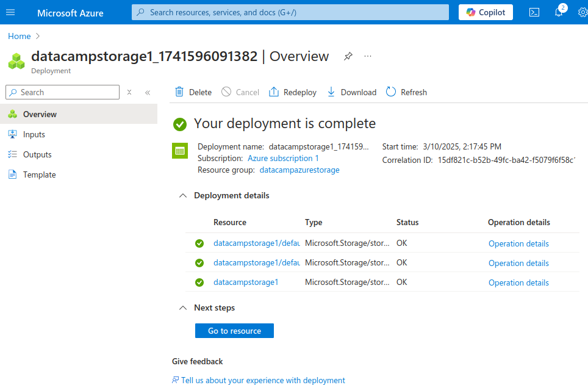
Task: Click the feedback person icon
Action: [x=175, y=380]
